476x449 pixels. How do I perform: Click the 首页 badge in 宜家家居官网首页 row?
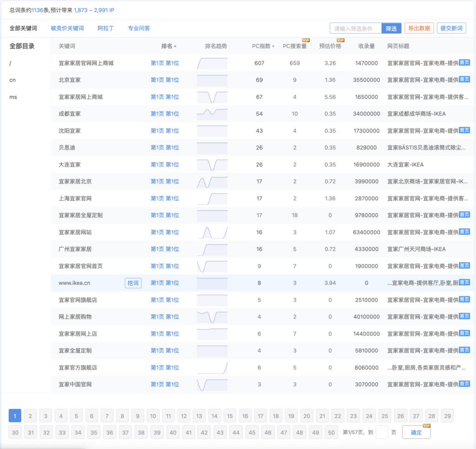tap(464, 265)
